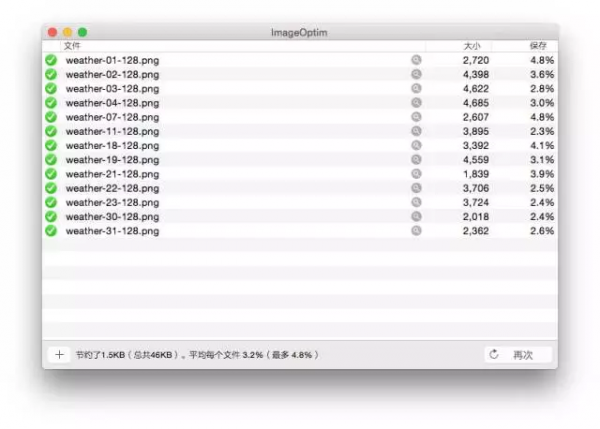The height and width of the screenshot is (429, 600).
Task: Click the green zoom window button
Action: (x=82, y=33)
